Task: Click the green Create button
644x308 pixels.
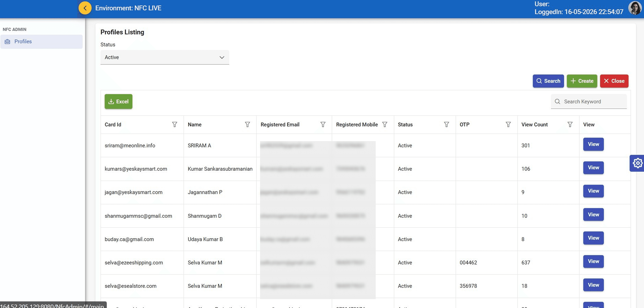Action: click(582, 81)
